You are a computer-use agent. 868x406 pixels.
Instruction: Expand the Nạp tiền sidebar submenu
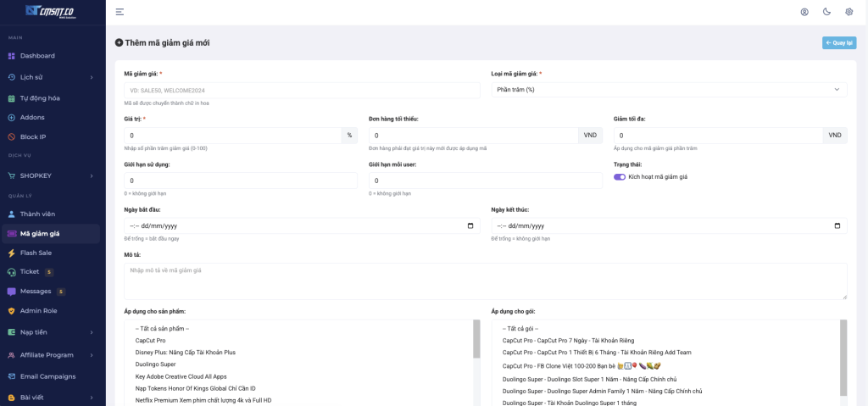(x=91, y=332)
